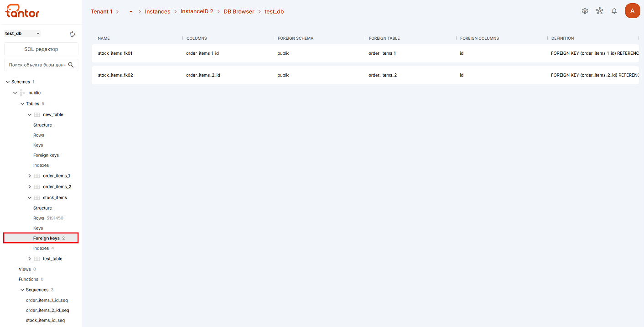Click the FOREIGN SCHEMA column header
This screenshot has height=327, width=644.
296,38
